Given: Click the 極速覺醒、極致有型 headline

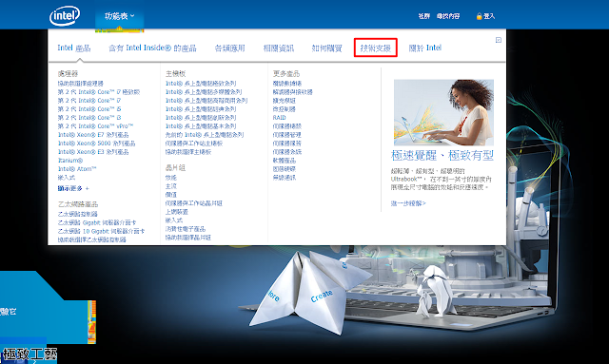Looking at the screenshot, I should 442,156.
